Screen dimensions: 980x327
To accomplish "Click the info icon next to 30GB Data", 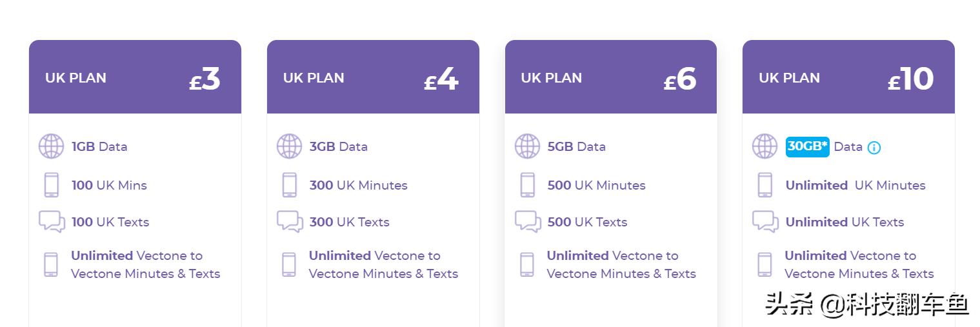I will click(874, 148).
